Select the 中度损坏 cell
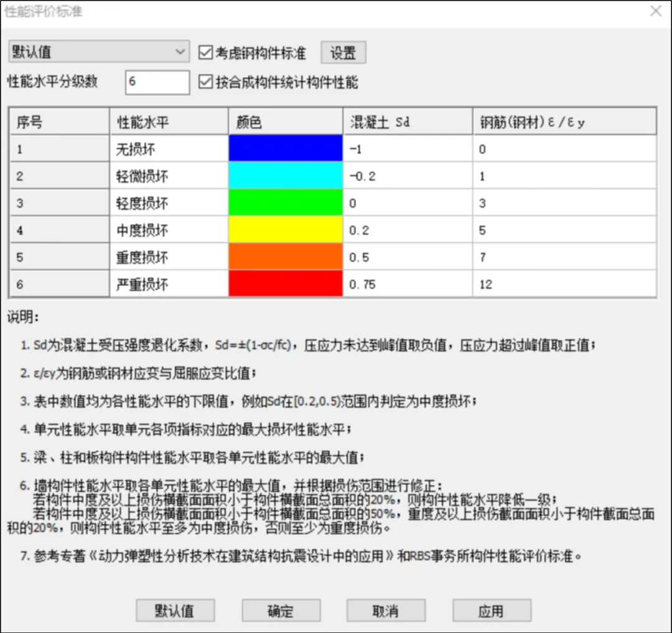Image resolution: width=672 pixels, height=633 pixels. click(169, 229)
